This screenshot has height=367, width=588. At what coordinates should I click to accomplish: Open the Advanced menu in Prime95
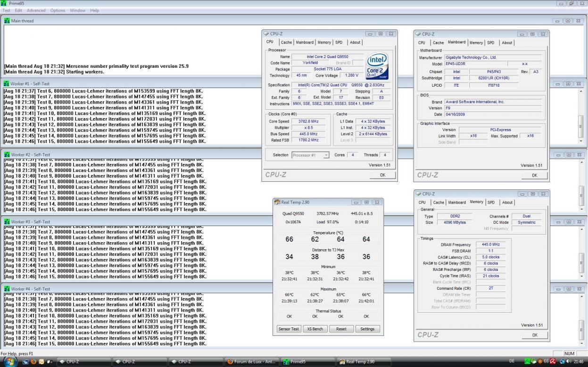pyautogui.click(x=36, y=10)
